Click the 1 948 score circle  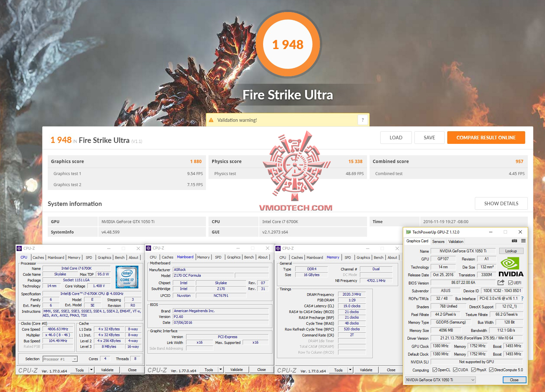point(288,44)
